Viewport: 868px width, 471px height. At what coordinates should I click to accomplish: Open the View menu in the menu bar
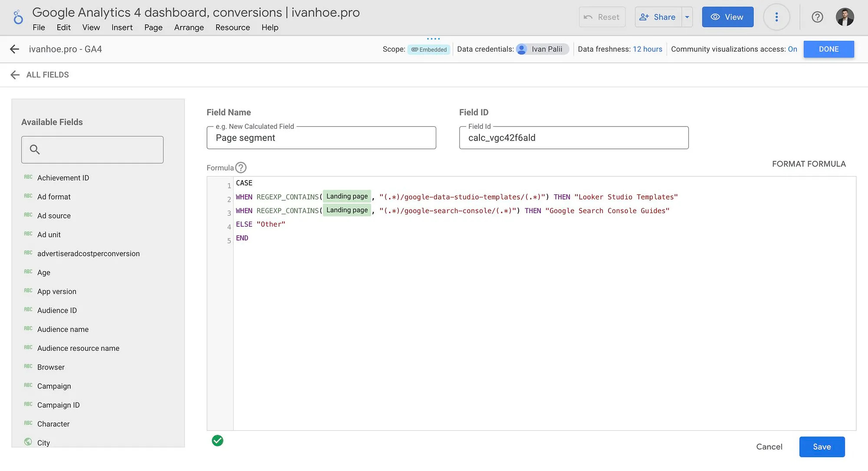[91, 27]
